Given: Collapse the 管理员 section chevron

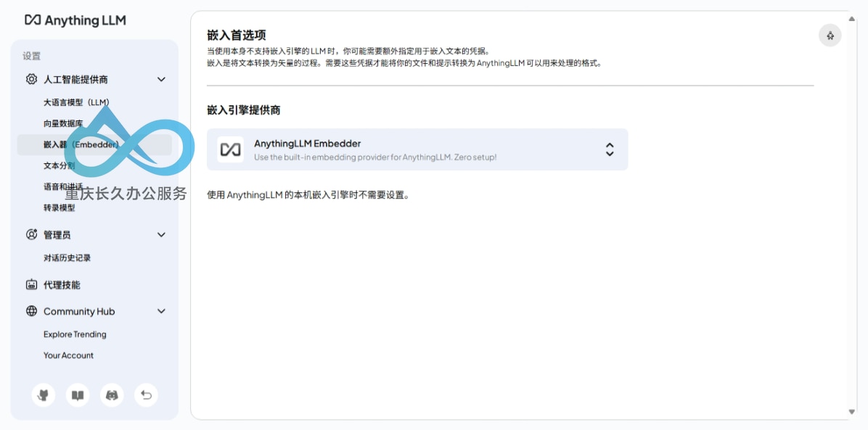Looking at the screenshot, I should coord(161,235).
